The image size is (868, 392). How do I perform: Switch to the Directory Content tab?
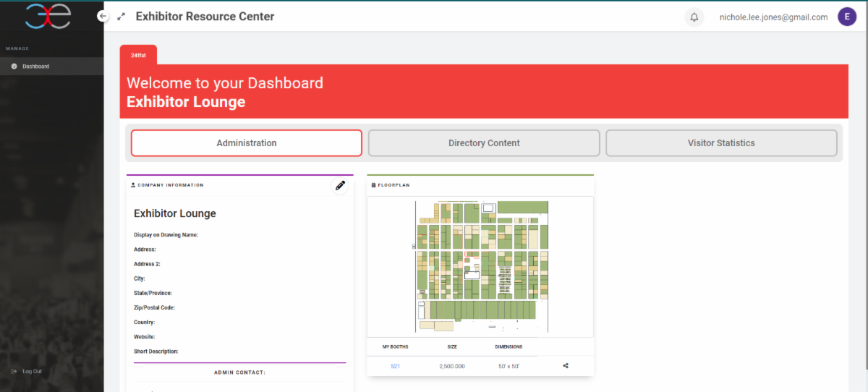[x=484, y=143]
